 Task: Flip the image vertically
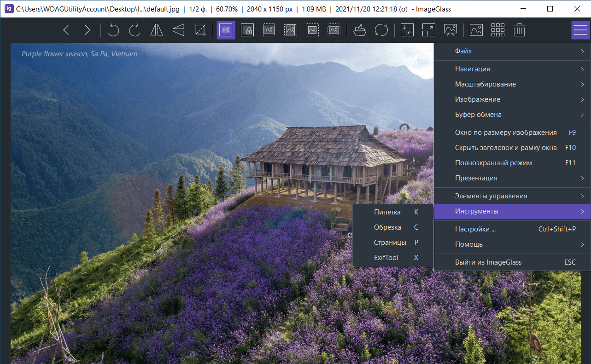178,30
